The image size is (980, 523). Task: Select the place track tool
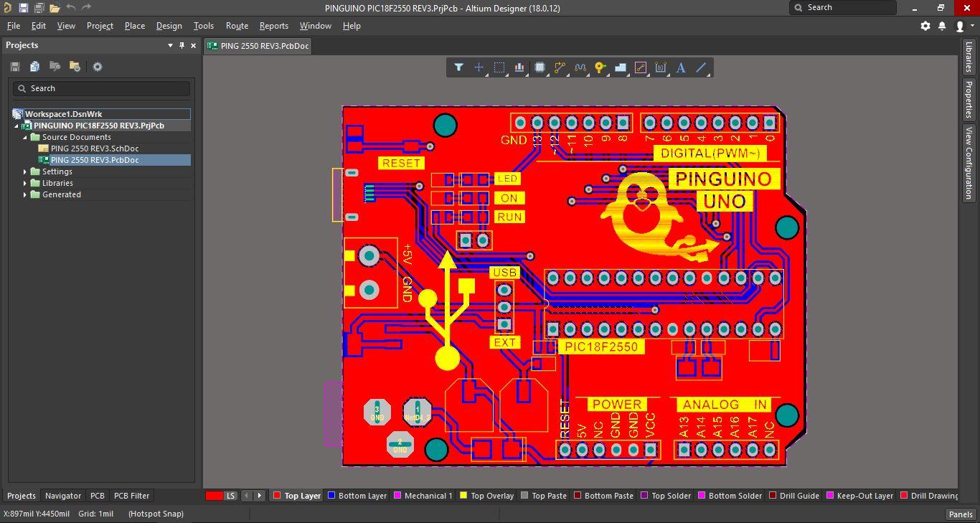(641, 67)
